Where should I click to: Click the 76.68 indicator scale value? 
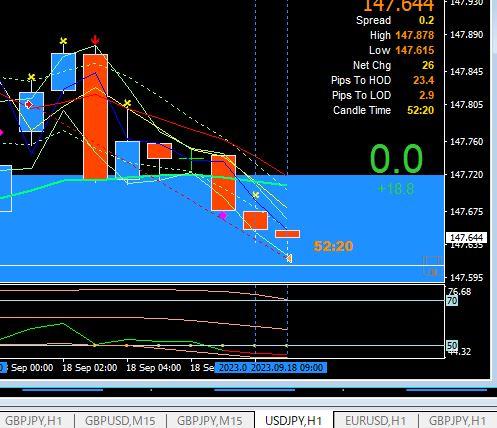tap(460, 292)
